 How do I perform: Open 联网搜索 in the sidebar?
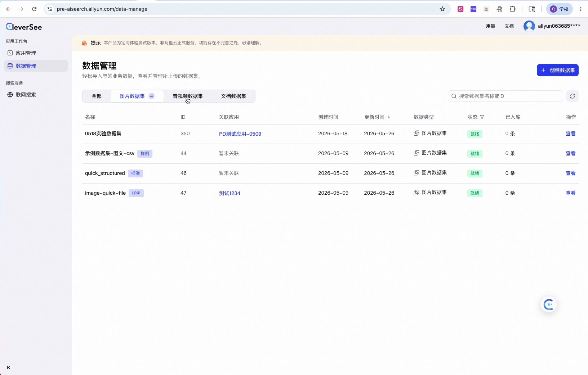coord(36,95)
